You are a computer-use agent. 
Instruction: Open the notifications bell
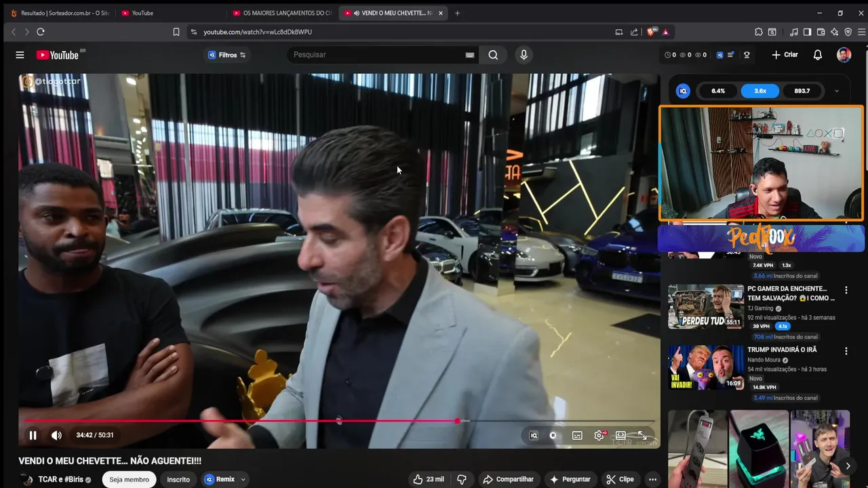coord(818,55)
